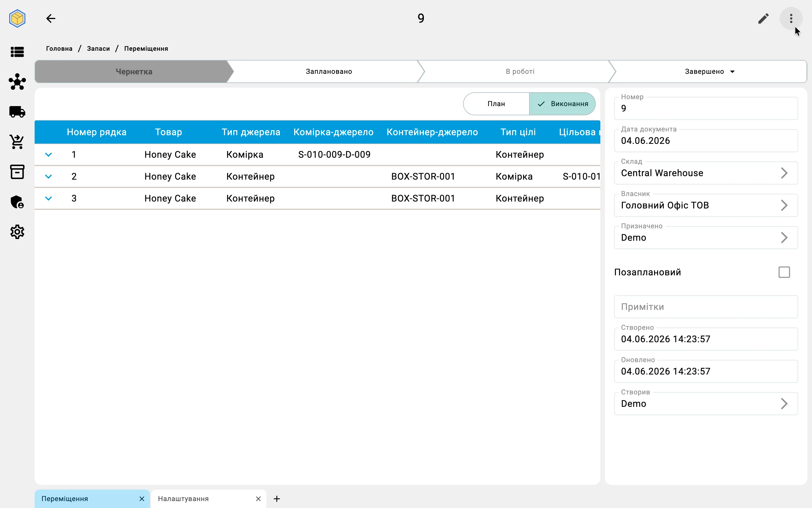
Task: Open the shopping cart sidebar icon
Action: point(17,142)
